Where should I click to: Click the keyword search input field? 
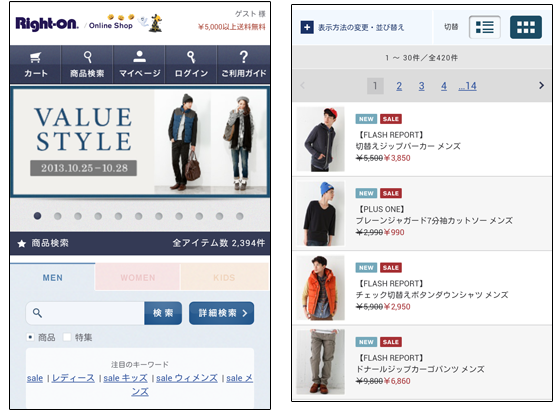click(x=85, y=313)
